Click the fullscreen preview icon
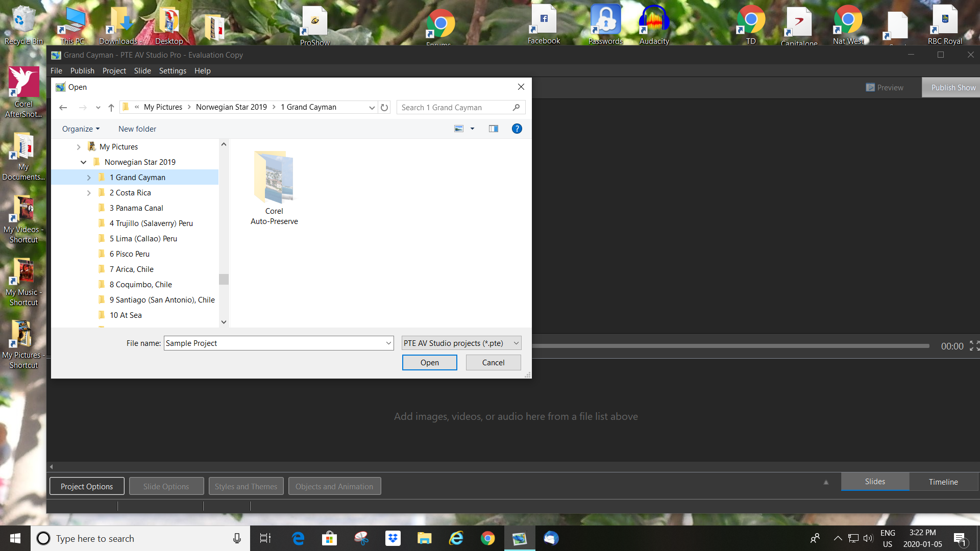 (974, 346)
